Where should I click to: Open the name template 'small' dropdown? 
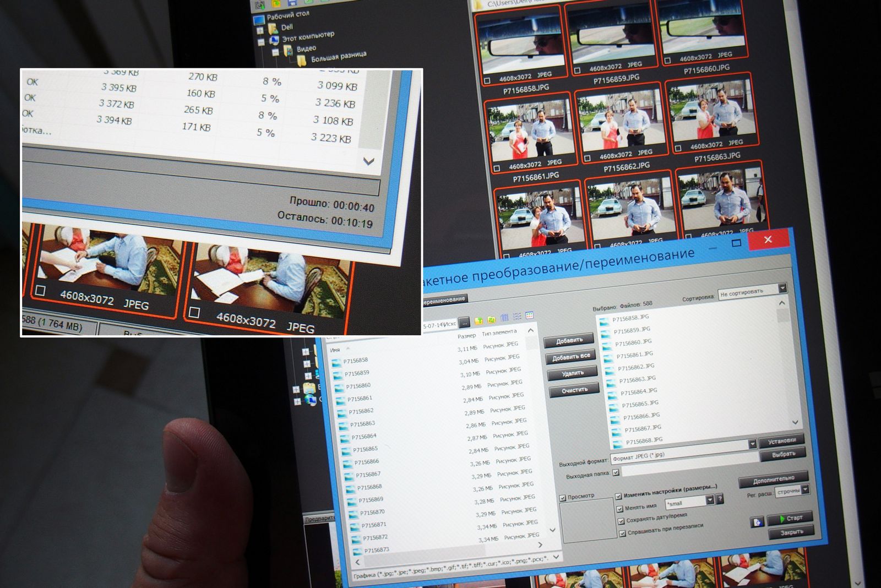pos(710,500)
